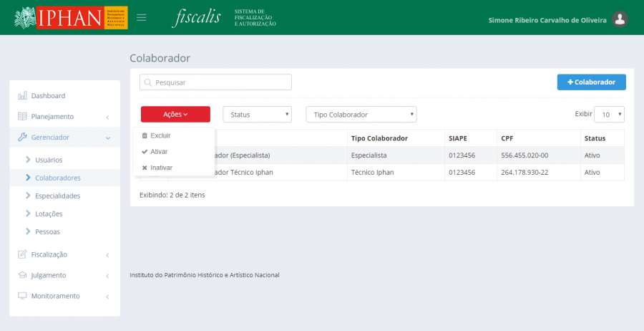Select Ativar in the Ações menu

pos(159,152)
